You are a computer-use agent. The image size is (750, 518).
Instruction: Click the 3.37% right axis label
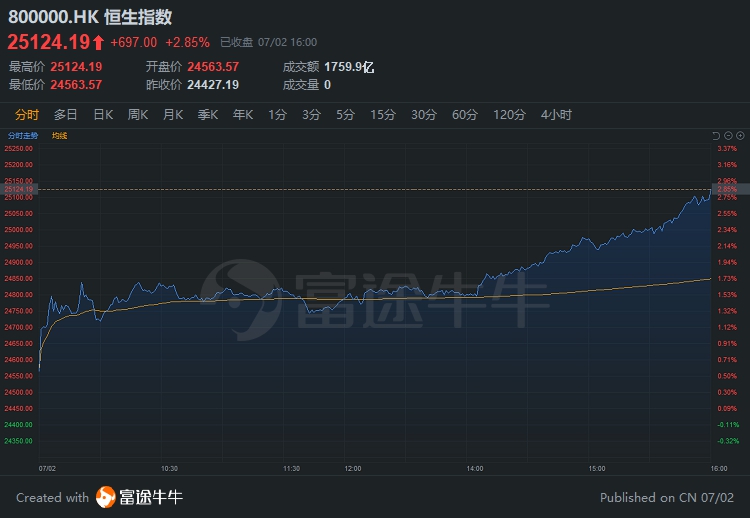[727, 149]
